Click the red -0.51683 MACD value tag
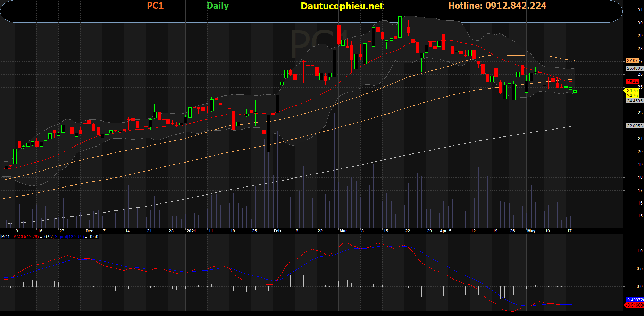The image size is (644, 316). click(634, 305)
